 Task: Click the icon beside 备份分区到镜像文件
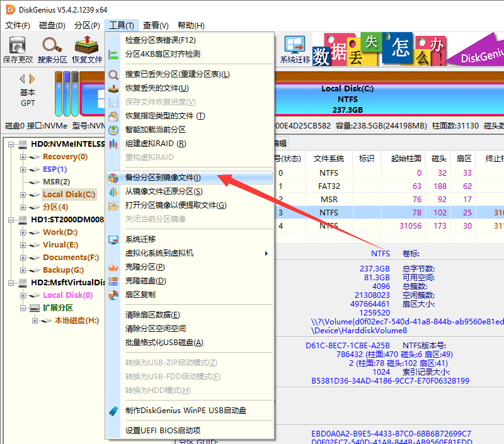pyautogui.click(x=113, y=178)
